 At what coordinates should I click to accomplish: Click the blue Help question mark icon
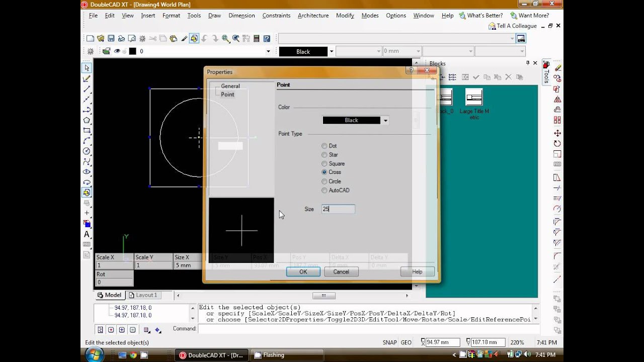click(x=267, y=38)
